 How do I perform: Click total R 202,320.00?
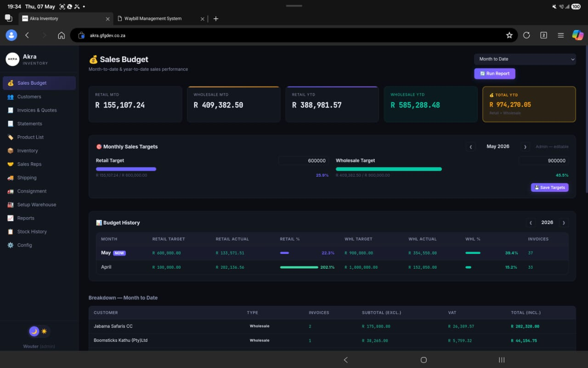click(525, 326)
